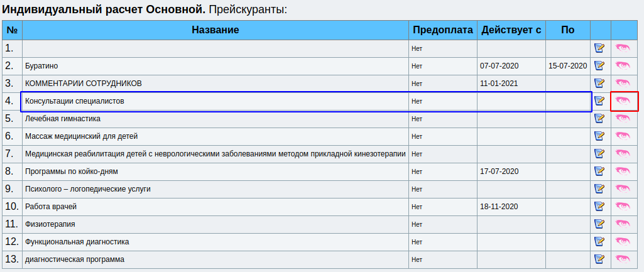This screenshot has height=272, width=644.
Task: Click the Название column header
Action: (215, 30)
